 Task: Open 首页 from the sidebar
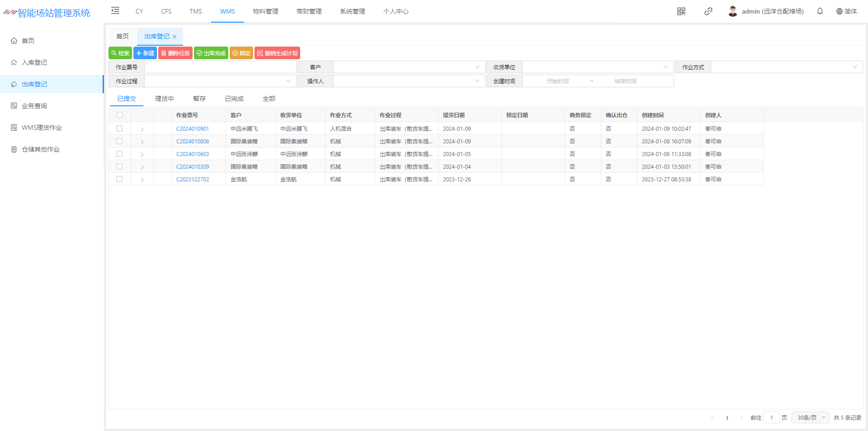click(28, 41)
